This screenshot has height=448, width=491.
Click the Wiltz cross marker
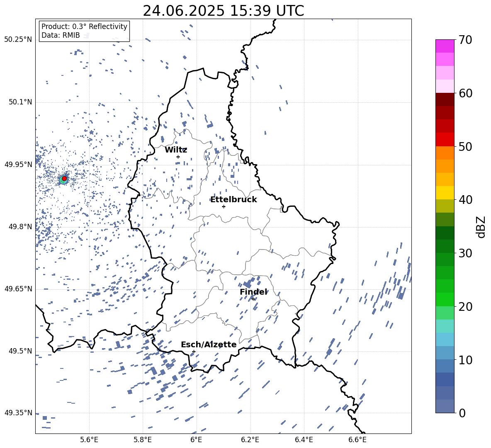178,157
